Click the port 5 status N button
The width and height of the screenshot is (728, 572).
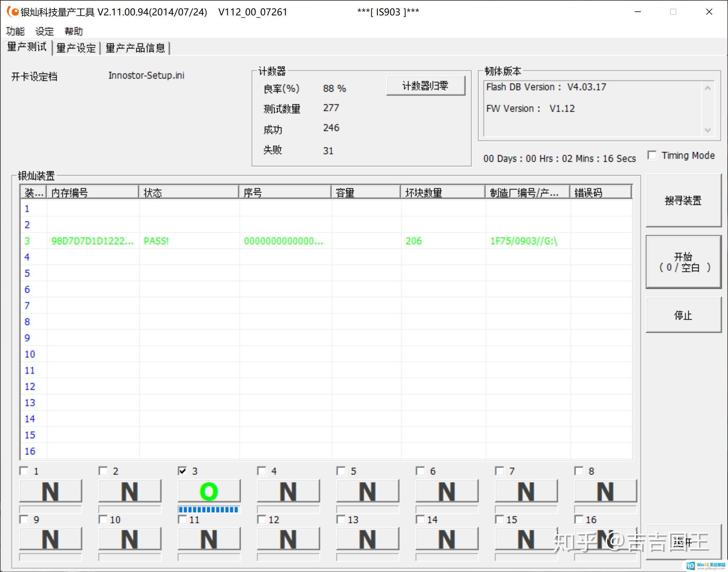(x=368, y=491)
